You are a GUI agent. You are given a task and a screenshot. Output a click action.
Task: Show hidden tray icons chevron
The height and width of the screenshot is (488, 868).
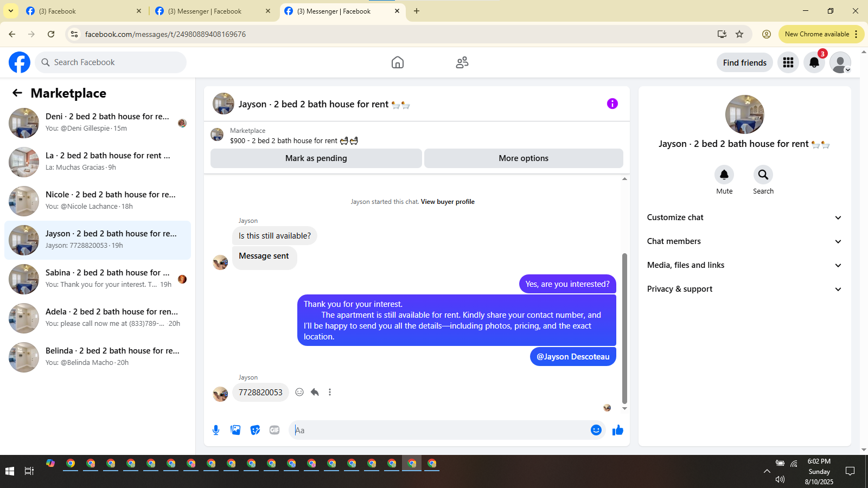[767, 471]
